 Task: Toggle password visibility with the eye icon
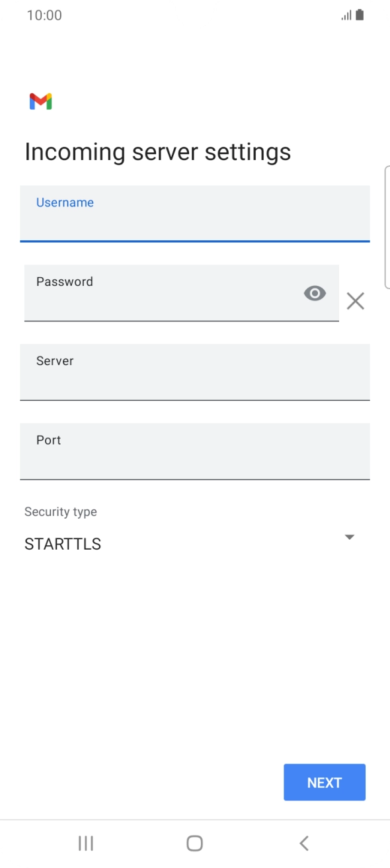pos(315,293)
